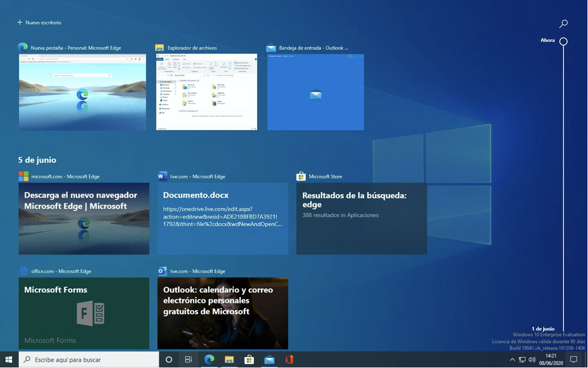Screen dimensions: 588x368
Task: Show hidden system tray icons
Action: point(512,359)
